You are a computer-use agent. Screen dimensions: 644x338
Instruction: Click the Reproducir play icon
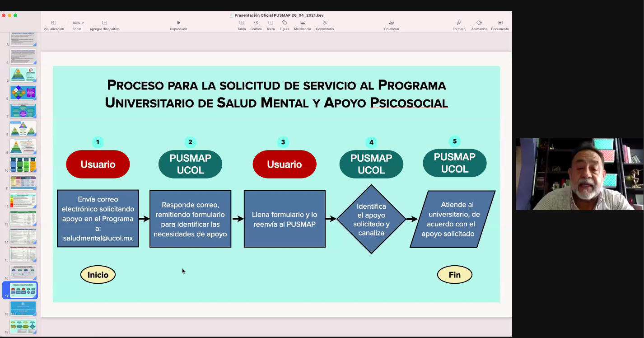click(x=178, y=23)
